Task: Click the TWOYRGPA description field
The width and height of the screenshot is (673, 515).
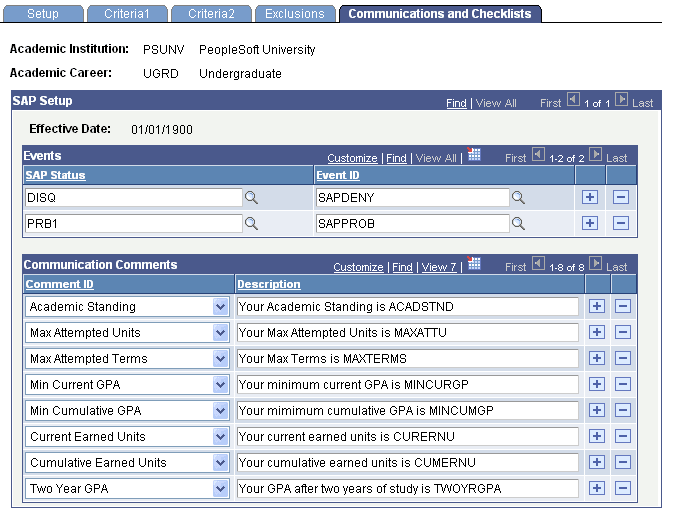Action: [408, 488]
